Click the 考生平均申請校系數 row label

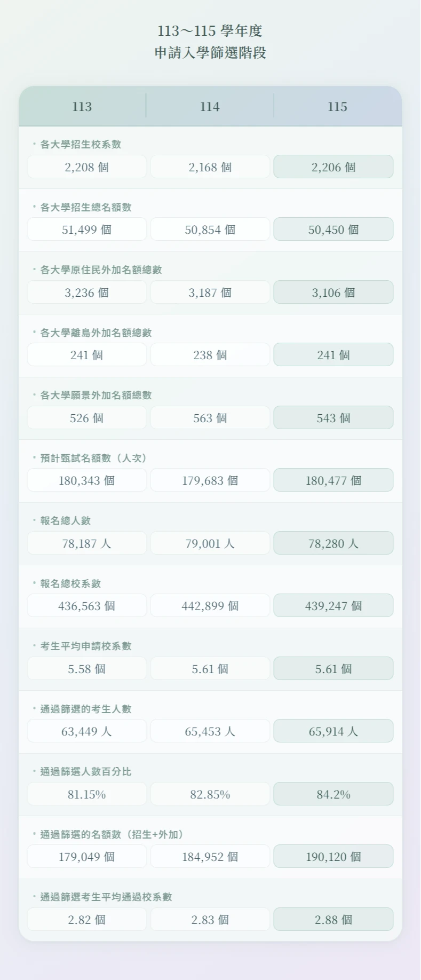tap(86, 646)
